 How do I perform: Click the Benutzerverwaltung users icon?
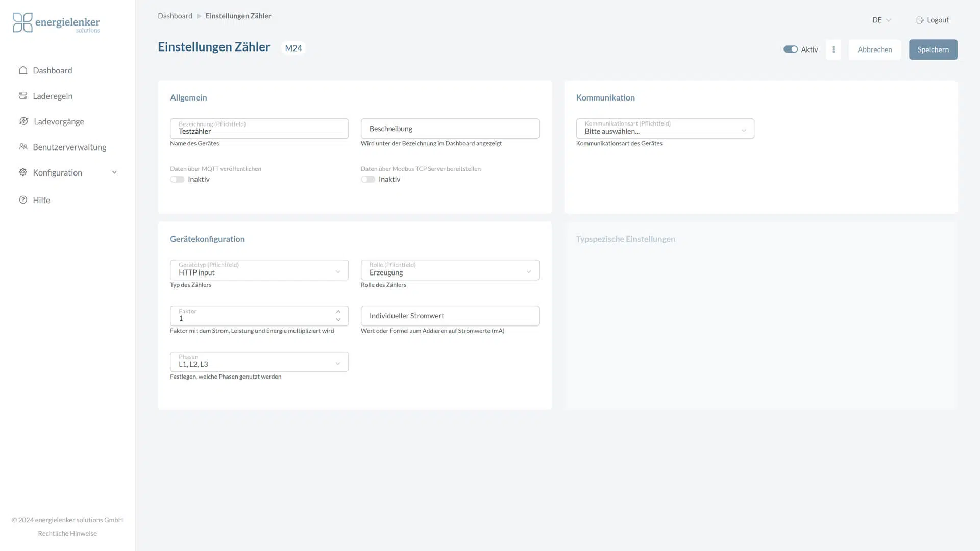point(23,147)
